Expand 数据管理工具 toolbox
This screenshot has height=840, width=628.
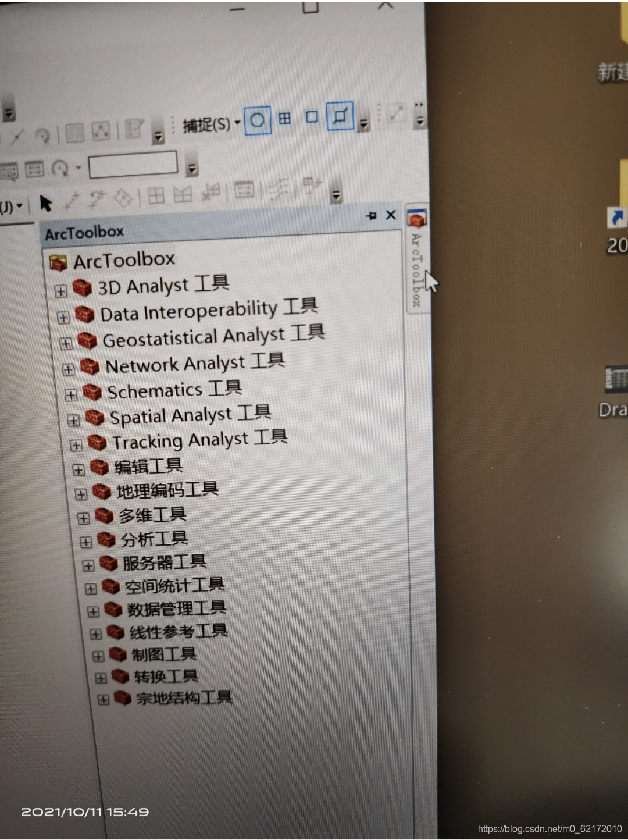pyautogui.click(x=93, y=611)
